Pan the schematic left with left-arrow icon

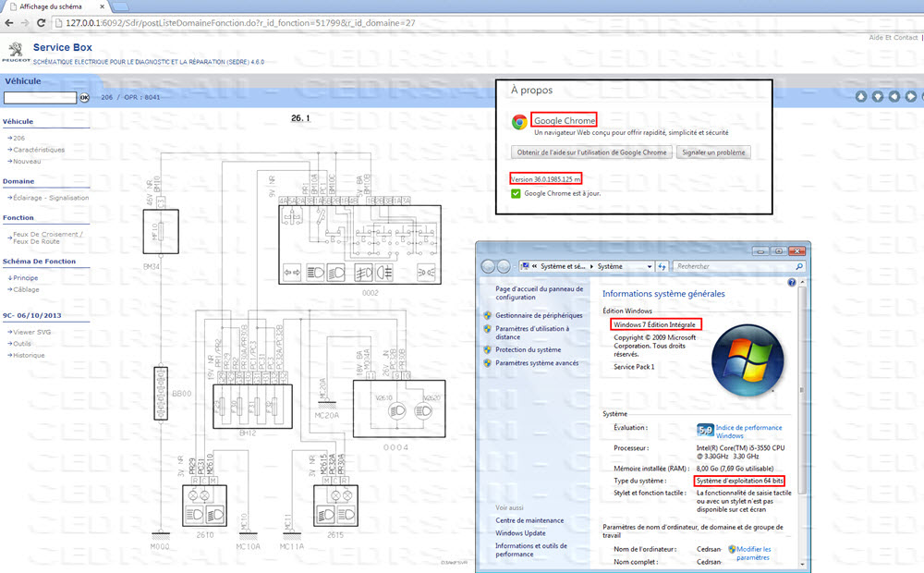[894, 96]
